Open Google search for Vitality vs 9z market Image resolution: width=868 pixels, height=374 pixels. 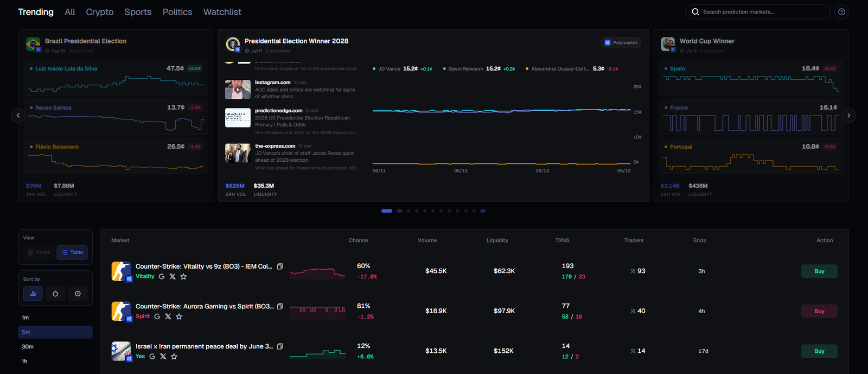(162, 276)
